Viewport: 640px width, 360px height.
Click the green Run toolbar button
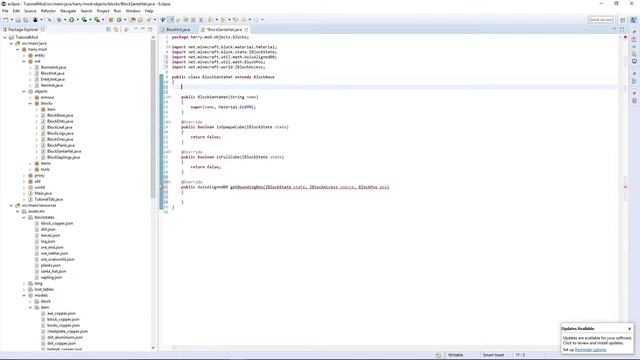71,20
